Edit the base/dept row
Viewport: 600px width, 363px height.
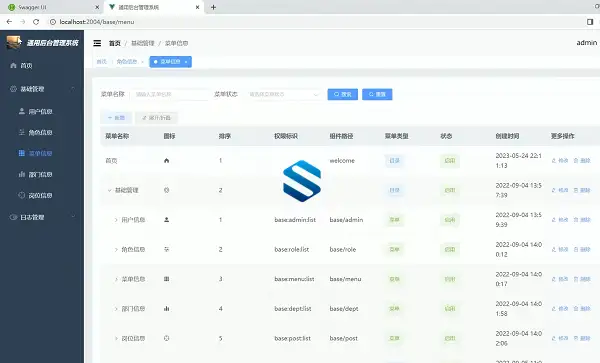point(560,309)
